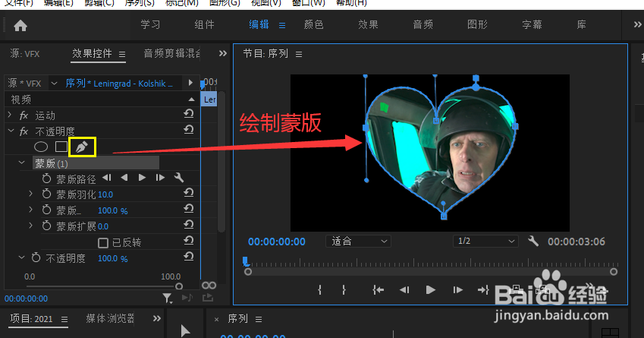This screenshot has width=644, height=338.
Task: Collapse 蒙版 (1) group
Action: [22, 163]
